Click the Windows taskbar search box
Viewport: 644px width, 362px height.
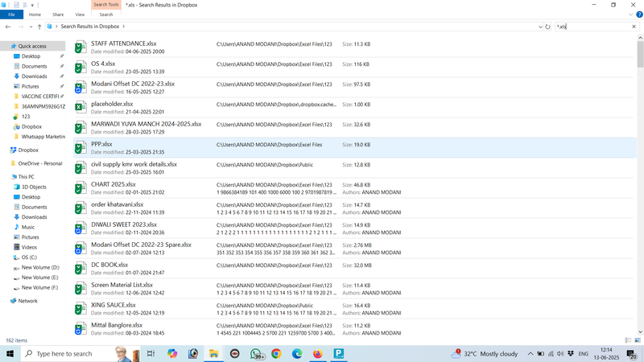click(x=76, y=354)
